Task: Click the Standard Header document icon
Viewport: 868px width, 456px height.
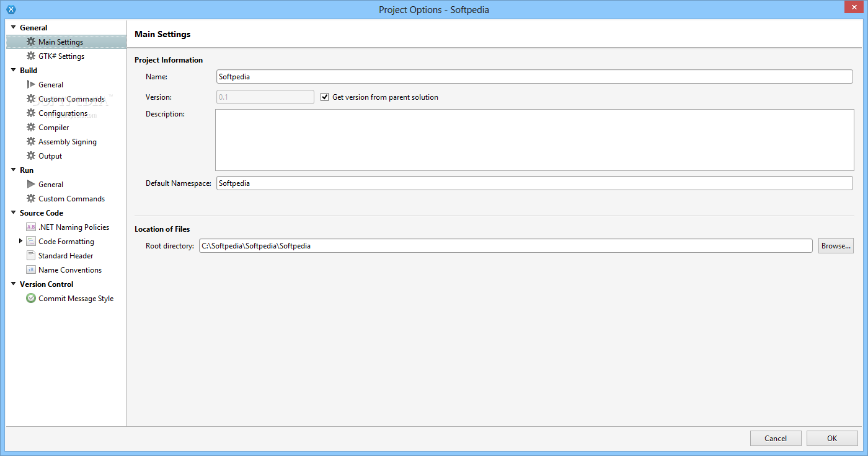Action: click(31, 255)
